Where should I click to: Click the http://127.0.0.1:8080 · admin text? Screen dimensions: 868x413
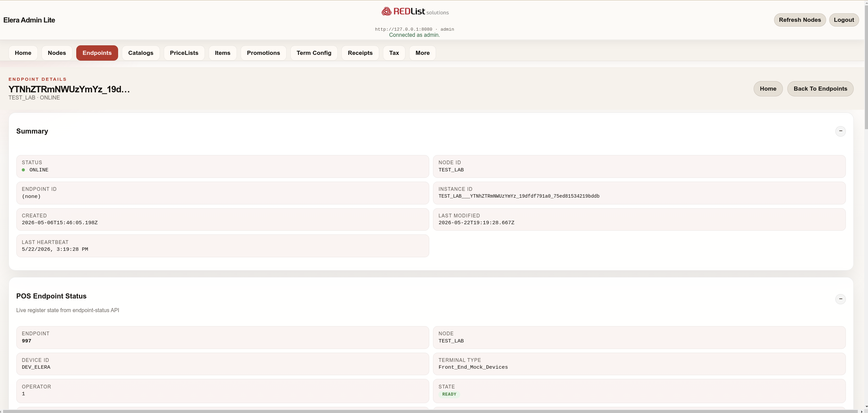414,29
